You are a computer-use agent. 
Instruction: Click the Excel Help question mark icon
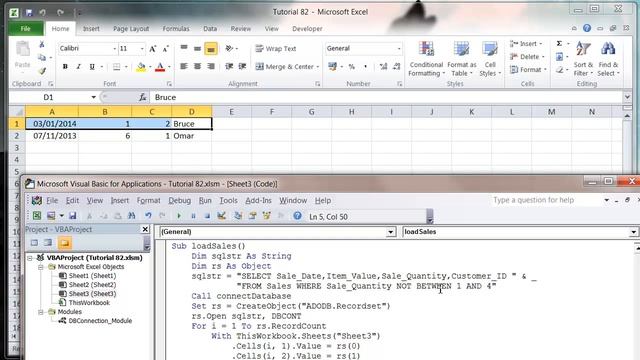[x=587, y=28]
